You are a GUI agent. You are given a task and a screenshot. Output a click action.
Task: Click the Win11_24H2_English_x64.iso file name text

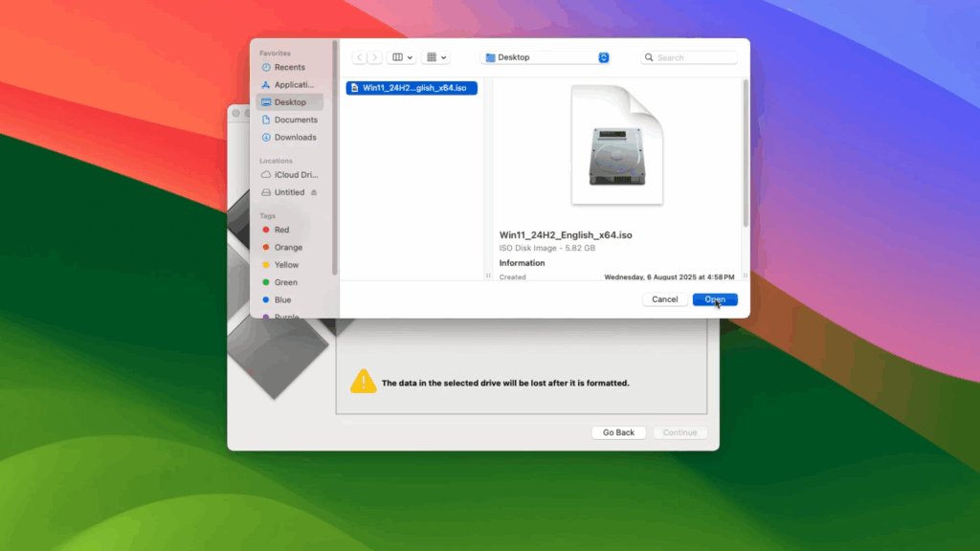click(x=566, y=235)
